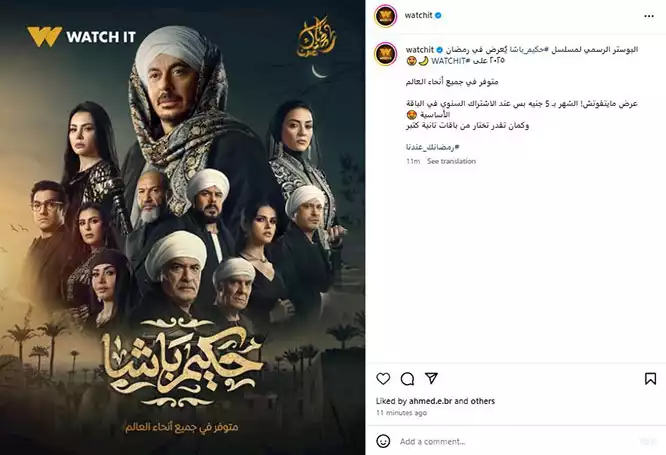This screenshot has width=666, height=455.
Task: Open the emoji picker smiley icon
Action: click(x=383, y=441)
